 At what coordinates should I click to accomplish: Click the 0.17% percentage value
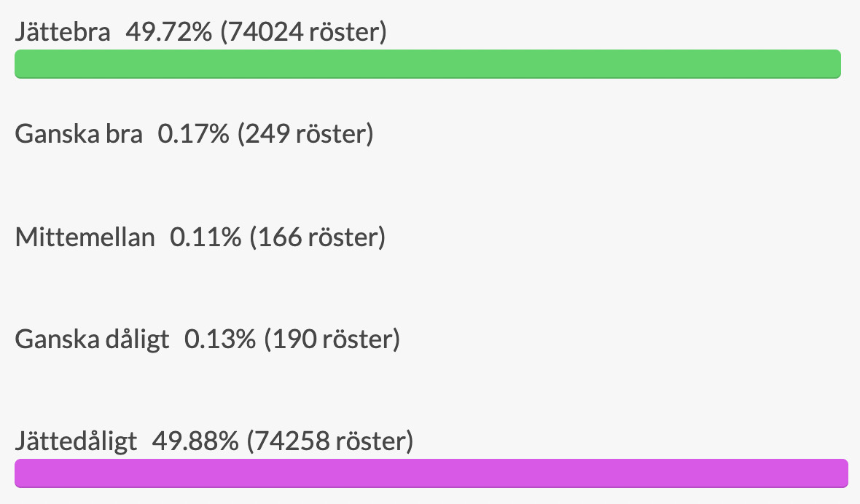pos(194,134)
